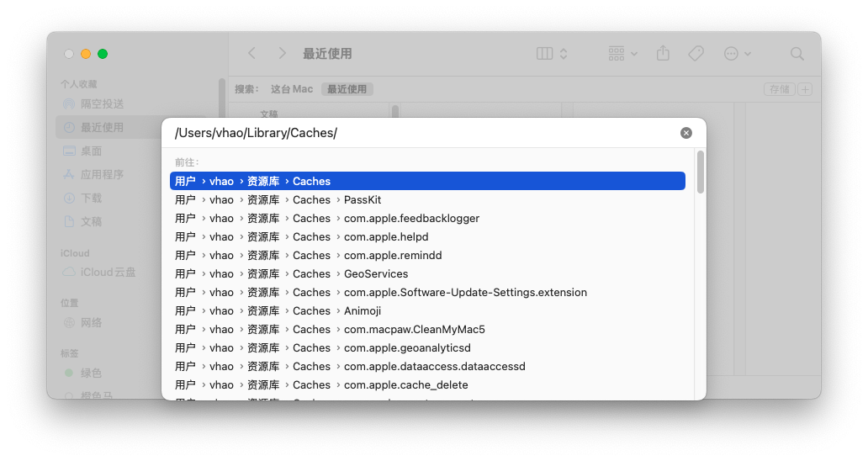The height and width of the screenshot is (461, 868).
Task: Click the suggestions list scrollbar
Action: (x=701, y=173)
